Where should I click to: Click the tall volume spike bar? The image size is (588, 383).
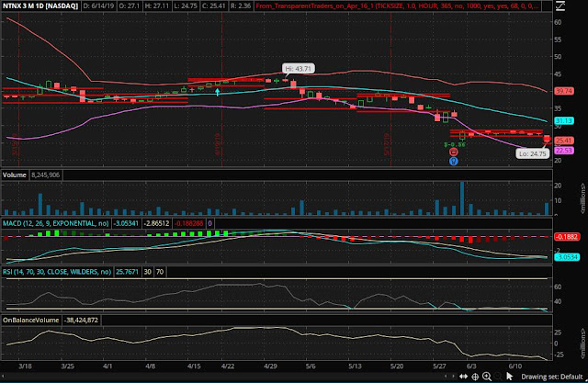(462, 198)
